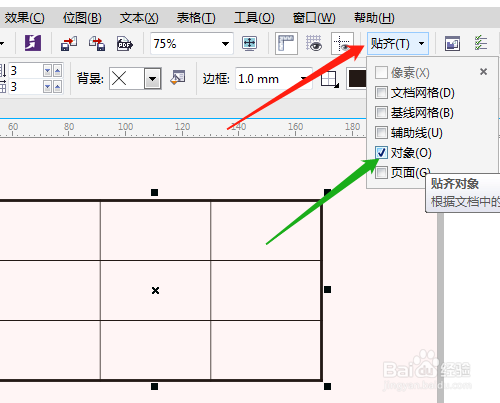
Task: Toggle the show grid icon
Action: (314, 43)
